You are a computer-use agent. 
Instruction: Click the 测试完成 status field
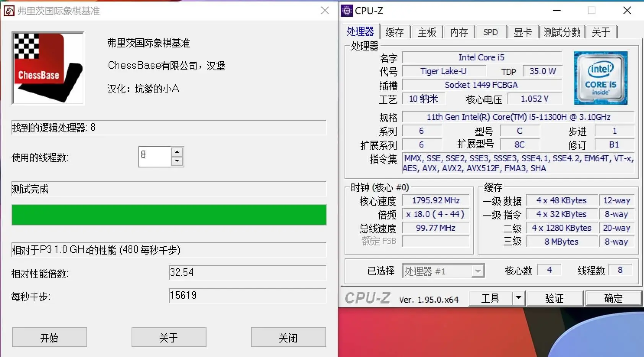click(169, 189)
